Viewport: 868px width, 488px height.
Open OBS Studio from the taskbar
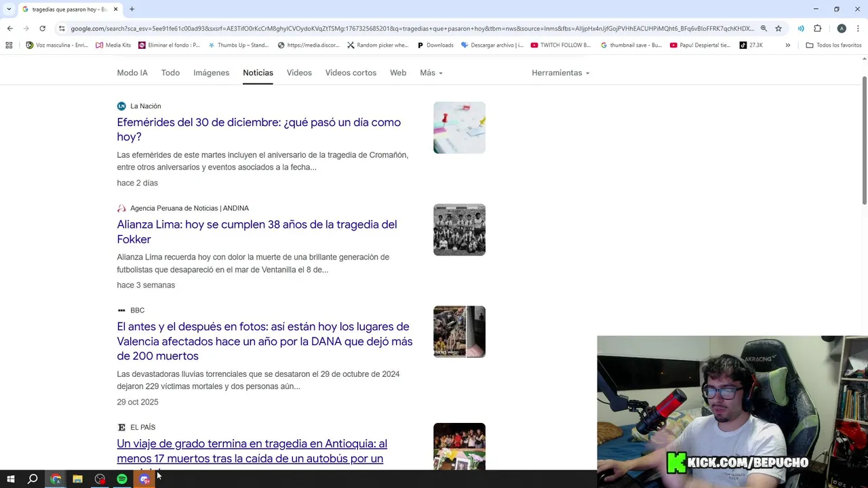[x=100, y=479]
